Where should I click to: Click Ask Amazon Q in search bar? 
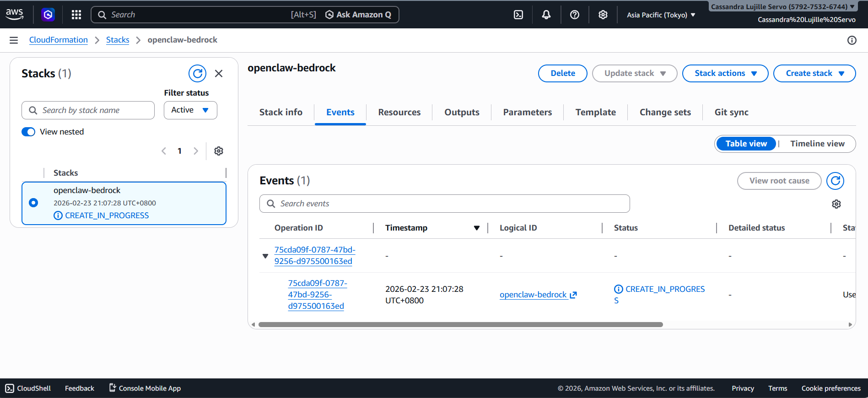coord(358,15)
